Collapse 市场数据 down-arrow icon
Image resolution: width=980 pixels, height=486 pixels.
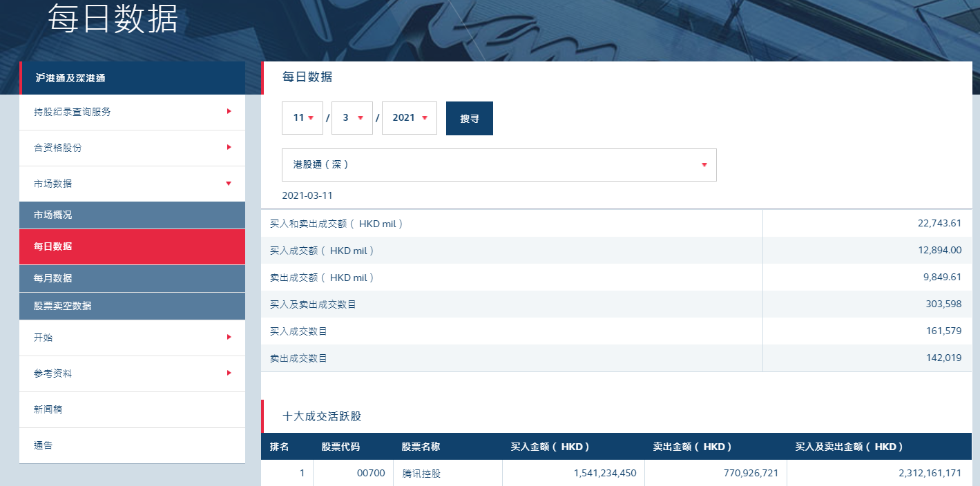pos(229,183)
